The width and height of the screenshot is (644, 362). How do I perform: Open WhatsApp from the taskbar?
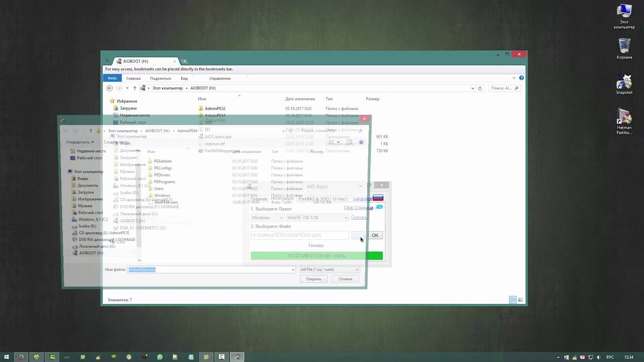pos(160,357)
